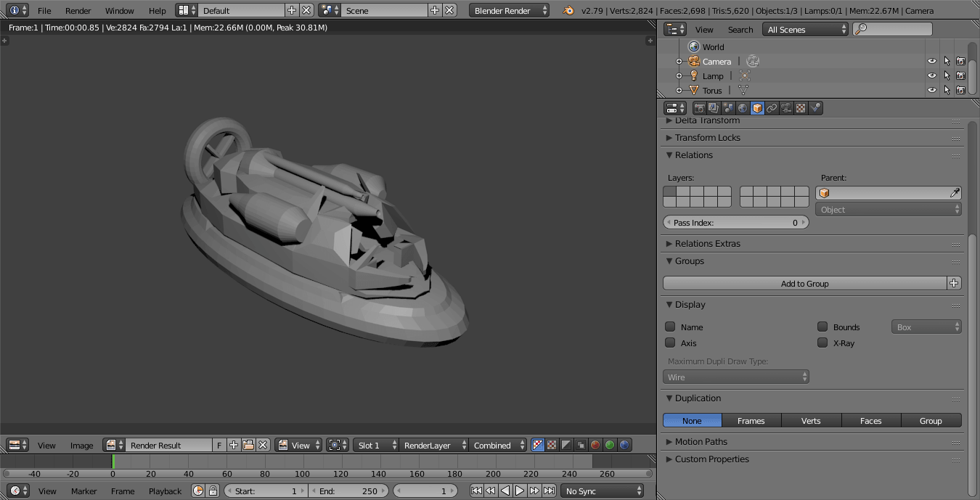Hide the Torus in the viewport
Image resolution: width=980 pixels, height=500 pixels.
(x=932, y=91)
